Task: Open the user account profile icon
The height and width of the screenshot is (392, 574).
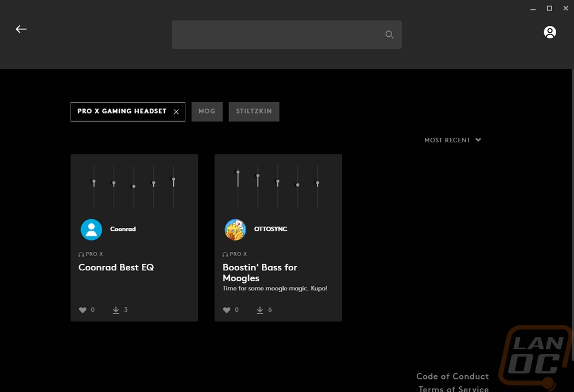Action: pos(549,32)
